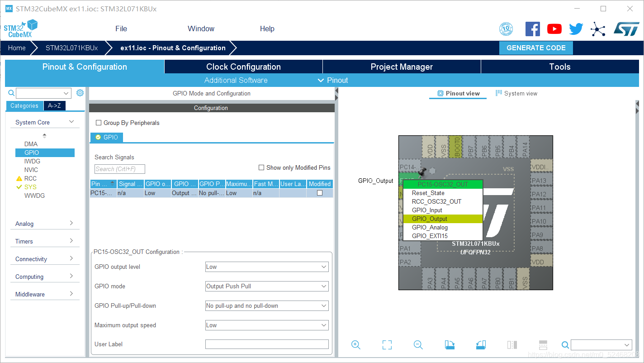644x363 pixels.
Task: Expand the Middleware category
Action: 44,294
